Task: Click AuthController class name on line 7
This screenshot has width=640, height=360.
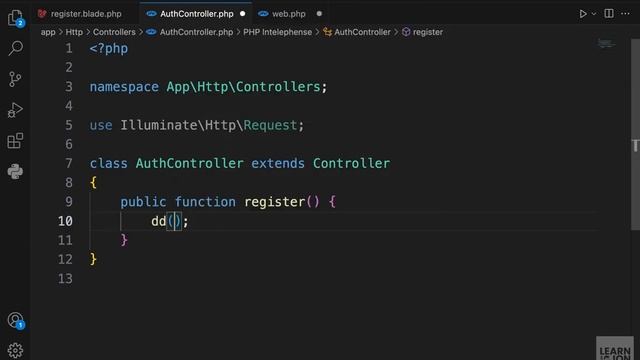Action: point(189,164)
